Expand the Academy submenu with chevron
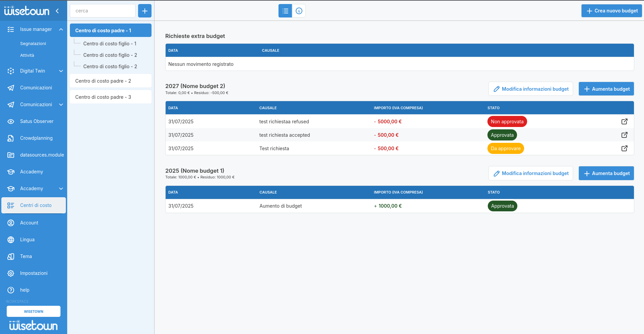This screenshot has height=334, width=644. [x=61, y=189]
